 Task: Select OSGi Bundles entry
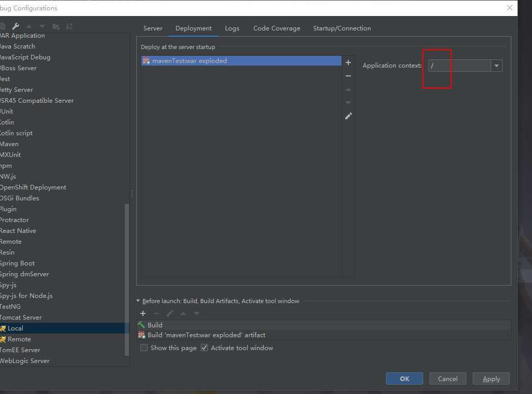point(19,198)
